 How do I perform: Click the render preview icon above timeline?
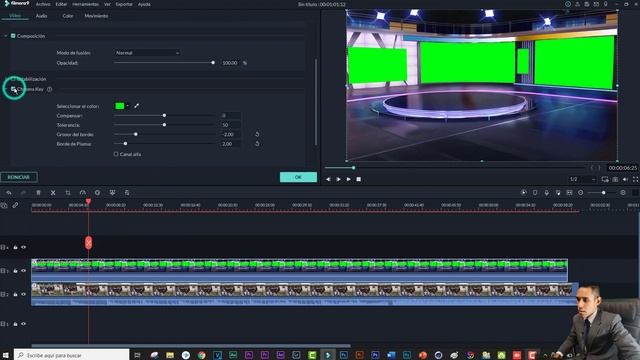click(x=524, y=193)
